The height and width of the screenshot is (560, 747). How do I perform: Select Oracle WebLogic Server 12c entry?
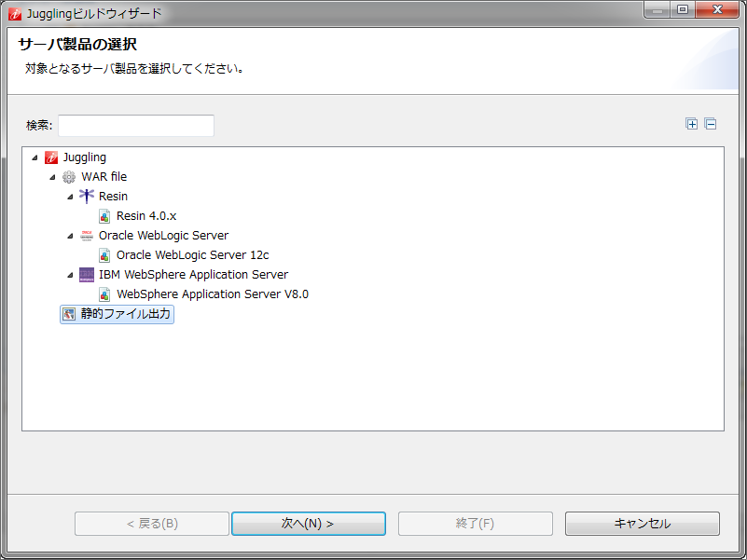click(x=192, y=255)
